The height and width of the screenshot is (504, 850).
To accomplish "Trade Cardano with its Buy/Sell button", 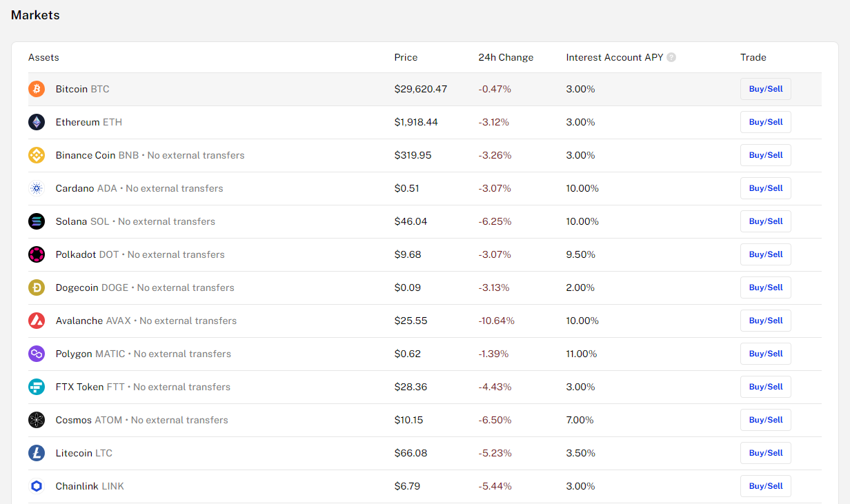I will (766, 188).
